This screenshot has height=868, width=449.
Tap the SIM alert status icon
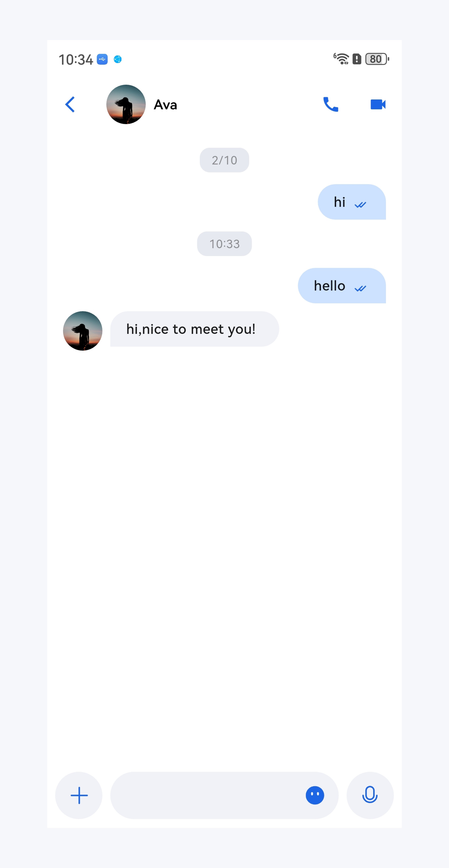357,59
